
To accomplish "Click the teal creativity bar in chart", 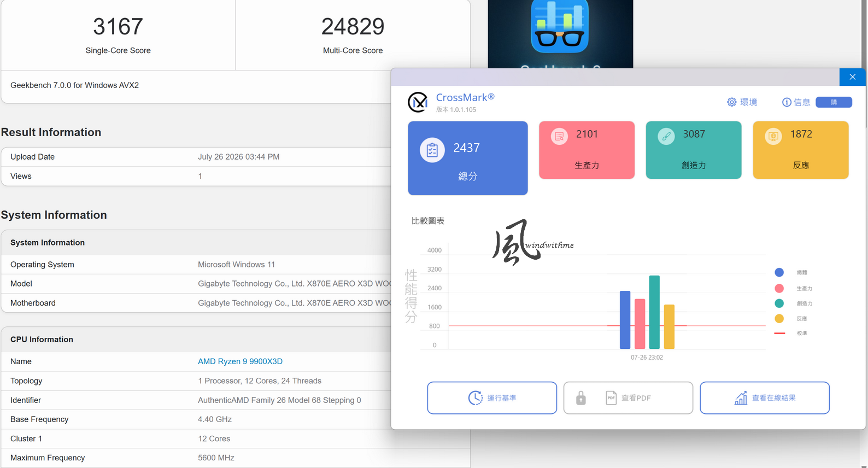I will pos(654,312).
